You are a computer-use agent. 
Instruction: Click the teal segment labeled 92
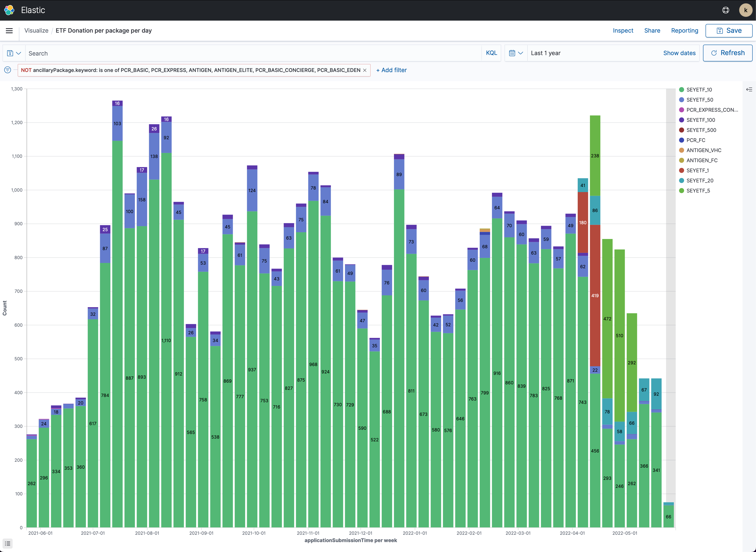[656, 394]
